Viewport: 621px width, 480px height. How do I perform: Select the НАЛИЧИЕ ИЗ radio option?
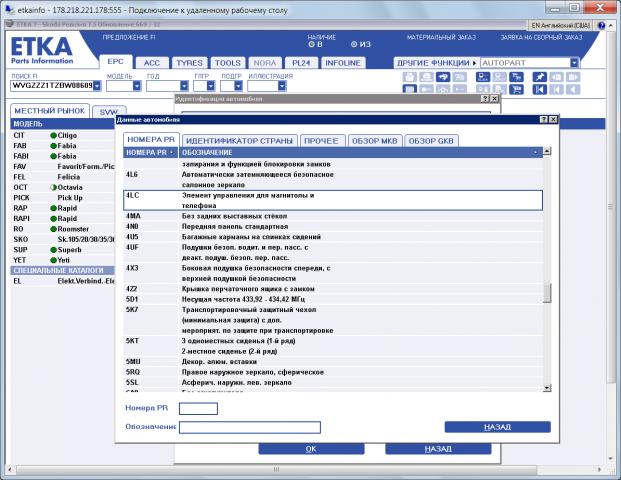(x=354, y=44)
